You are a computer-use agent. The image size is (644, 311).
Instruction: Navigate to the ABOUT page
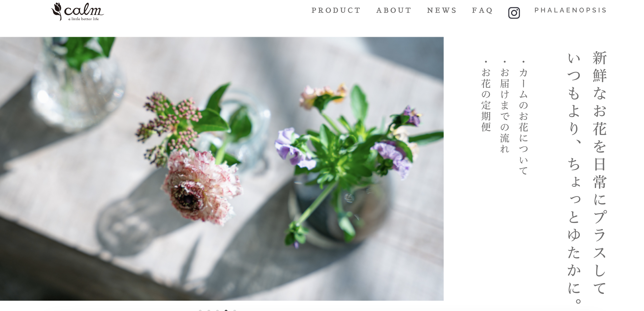[394, 10]
